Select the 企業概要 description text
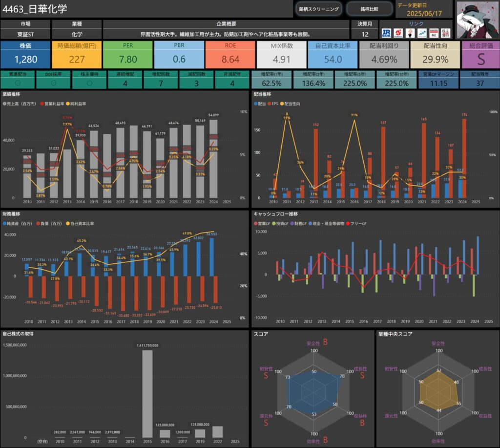This screenshot has width=500, height=448. [226, 34]
